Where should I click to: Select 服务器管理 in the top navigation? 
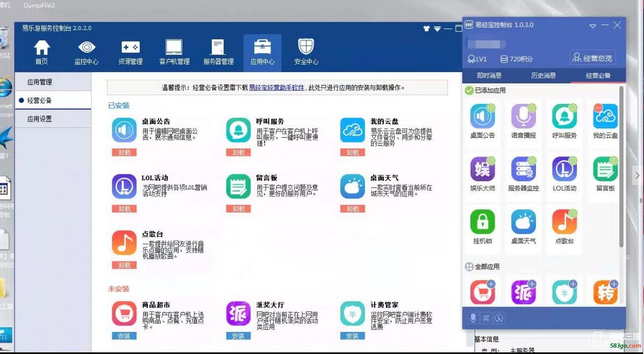218,53
